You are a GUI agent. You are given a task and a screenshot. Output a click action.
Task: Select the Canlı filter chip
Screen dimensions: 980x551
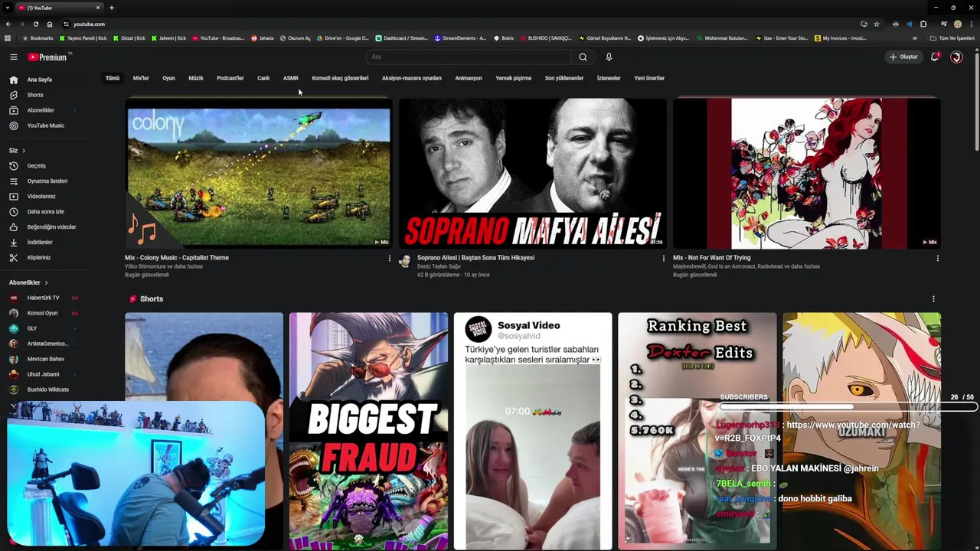(x=263, y=78)
